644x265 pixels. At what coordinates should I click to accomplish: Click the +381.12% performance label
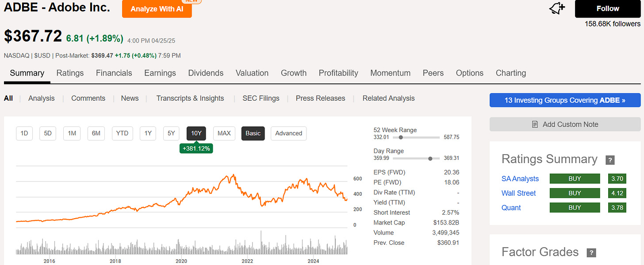tap(196, 148)
